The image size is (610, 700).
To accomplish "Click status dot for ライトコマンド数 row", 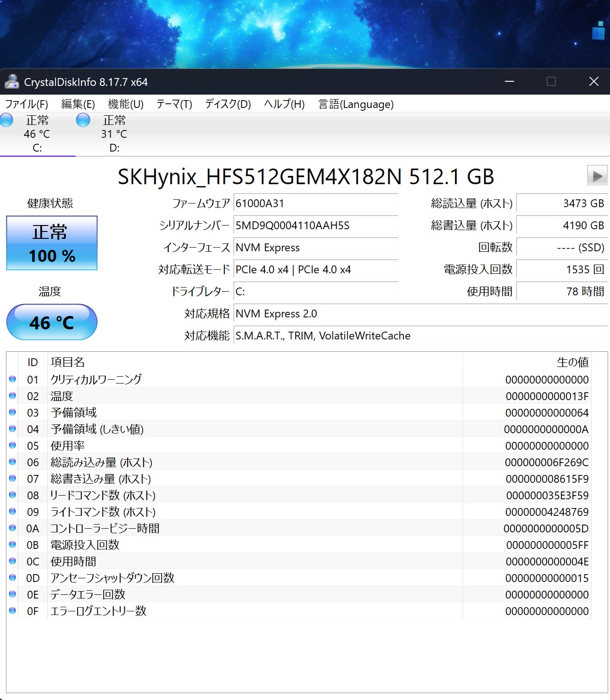I will (12, 512).
